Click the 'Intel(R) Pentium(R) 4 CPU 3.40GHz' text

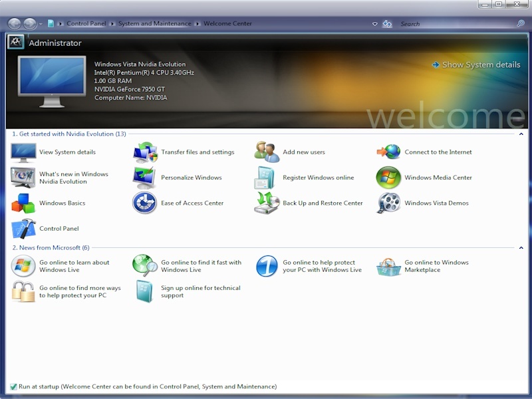point(144,72)
